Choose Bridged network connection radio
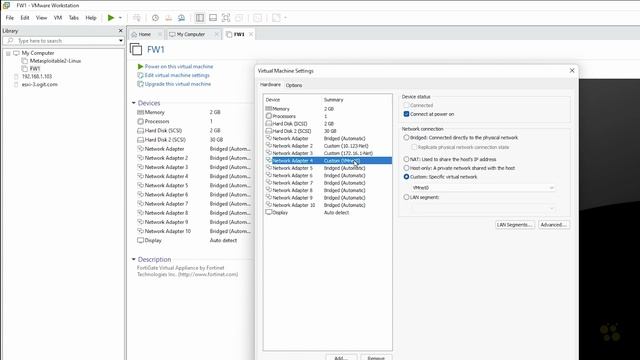Image resolution: width=640 pixels, height=360 pixels. [406, 138]
